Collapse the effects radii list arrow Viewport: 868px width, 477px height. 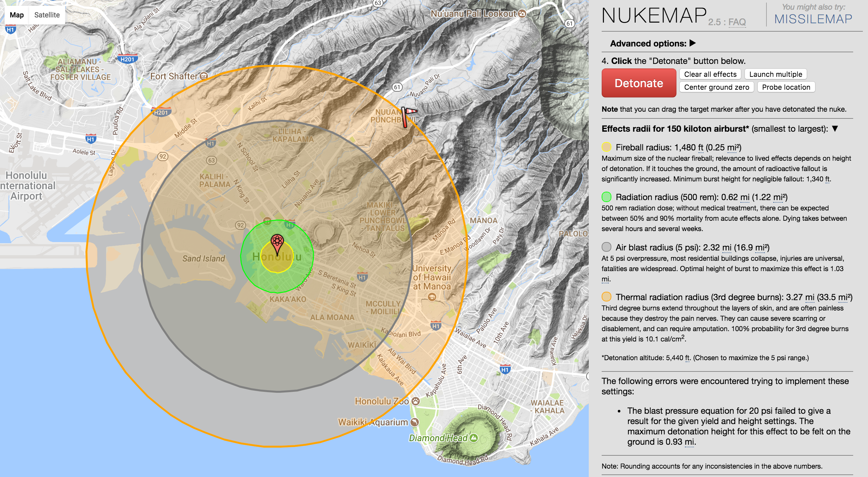835,129
